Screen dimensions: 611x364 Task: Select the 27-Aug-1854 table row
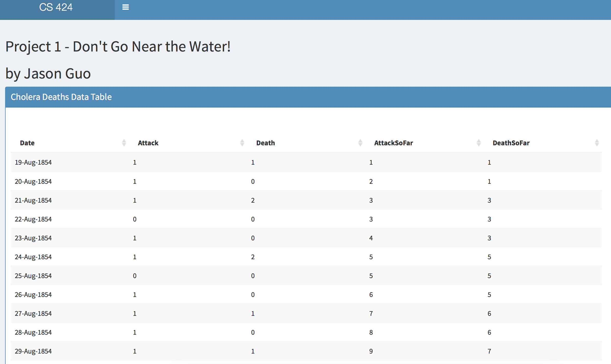pyautogui.click(x=306, y=313)
